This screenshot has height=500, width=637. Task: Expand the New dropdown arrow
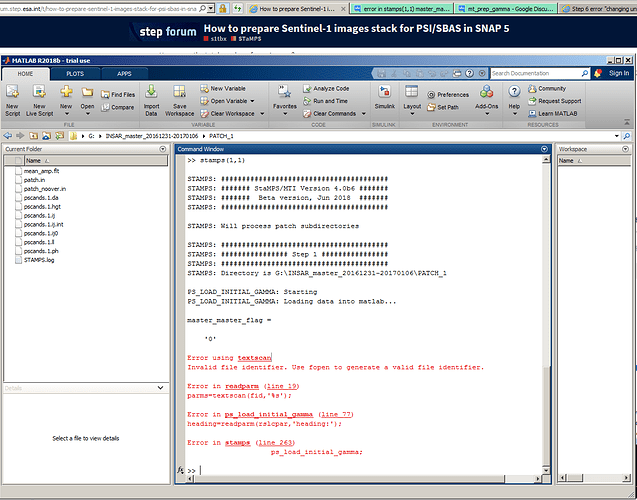point(66,114)
